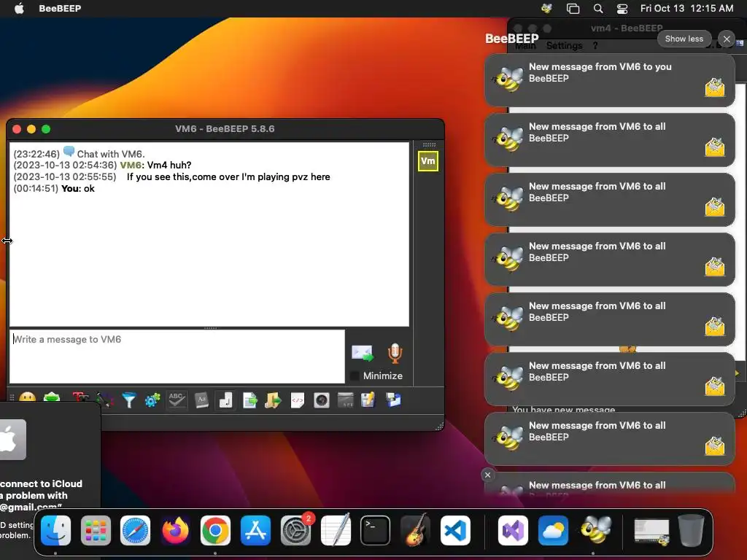Toggle word completer dictionary book icon
The height and width of the screenshot is (560, 747).
tap(201, 400)
